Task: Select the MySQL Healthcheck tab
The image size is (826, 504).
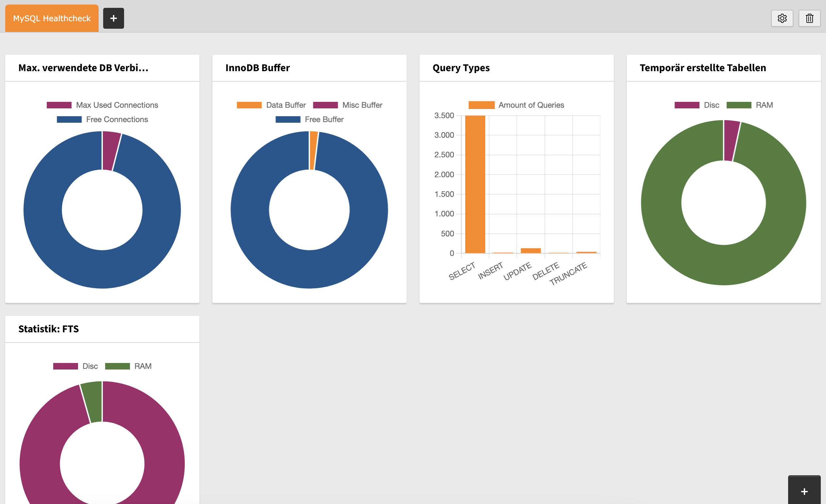Action: 52,18
